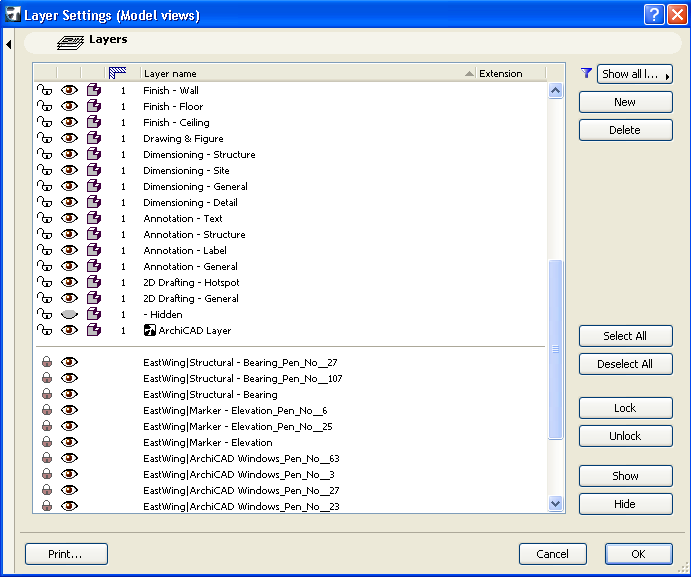The image size is (692, 577).
Task: Click 3D mode icon for Dimensioning - General layer
Action: point(94,186)
